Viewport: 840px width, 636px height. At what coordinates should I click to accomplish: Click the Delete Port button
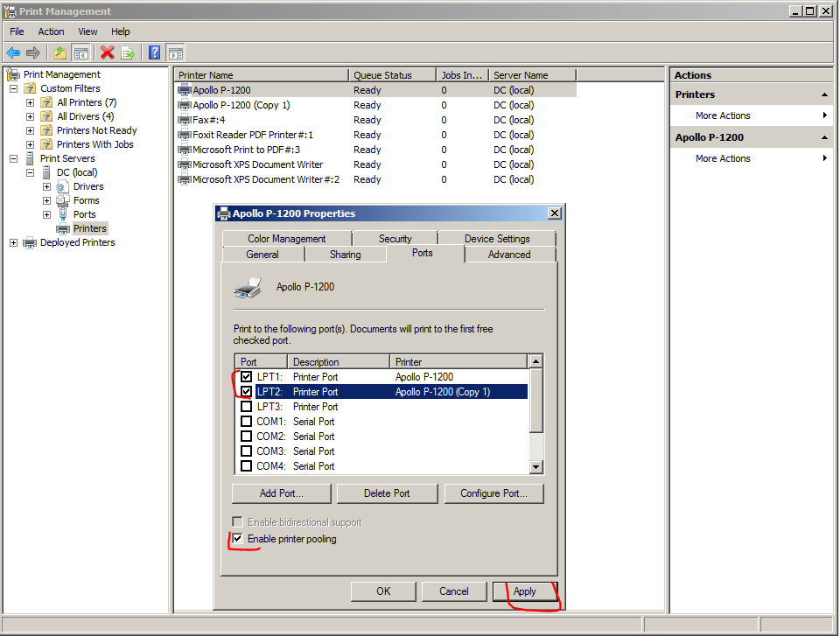[x=387, y=493]
